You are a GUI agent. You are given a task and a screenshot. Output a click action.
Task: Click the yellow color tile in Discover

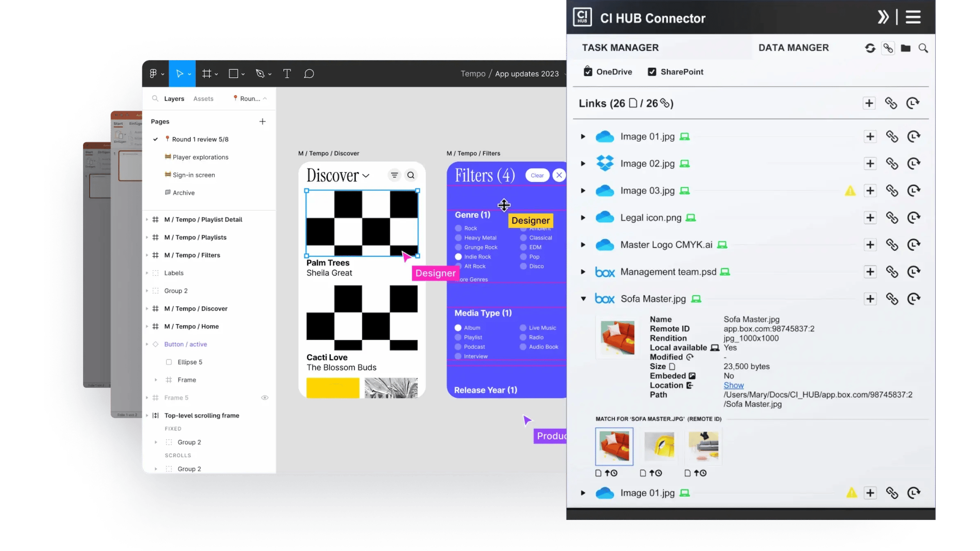click(333, 388)
